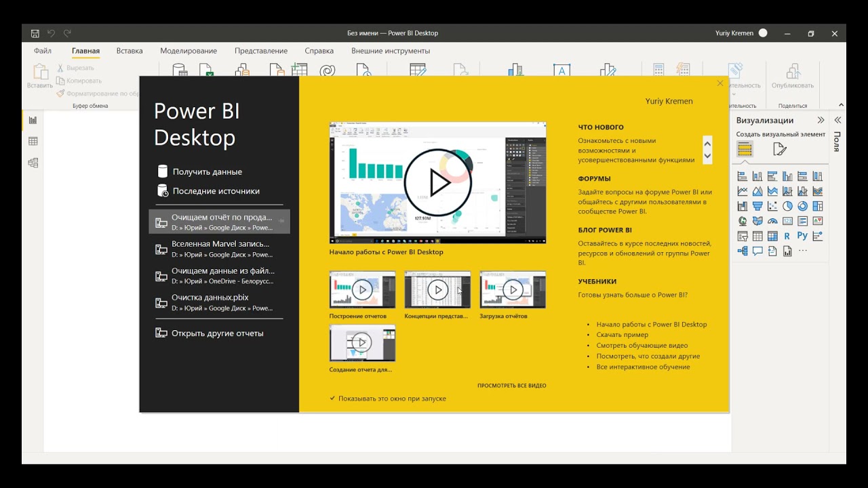868x488 pixels.
Task: Collapse the Визуализации pane with double chevron
Action: tap(821, 120)
